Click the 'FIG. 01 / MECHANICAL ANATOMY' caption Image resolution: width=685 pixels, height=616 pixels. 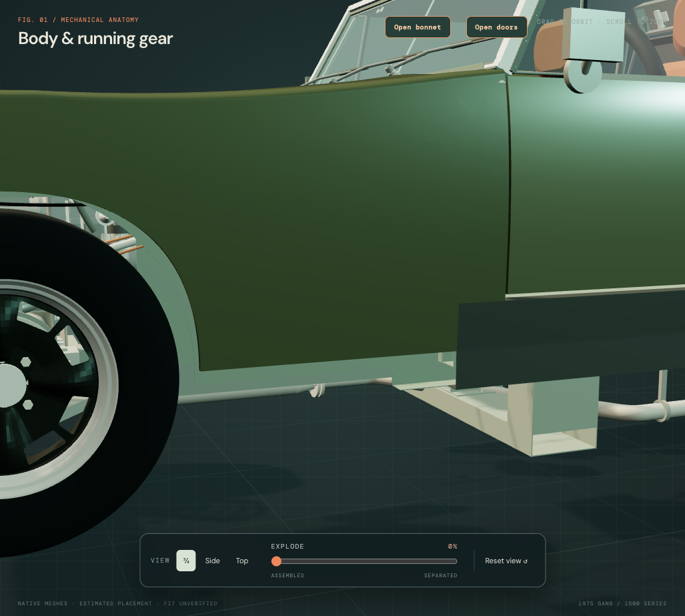(x=78, y=19)
